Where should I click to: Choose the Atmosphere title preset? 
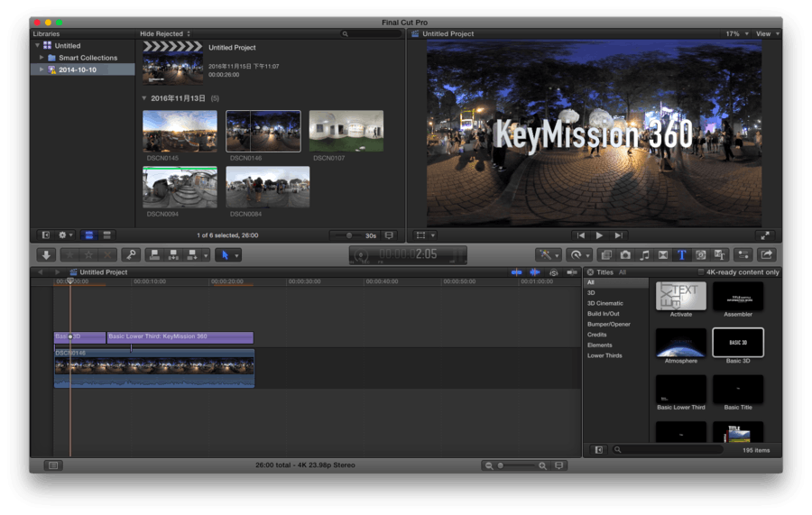pyautogui.click(x=680, y=343)
